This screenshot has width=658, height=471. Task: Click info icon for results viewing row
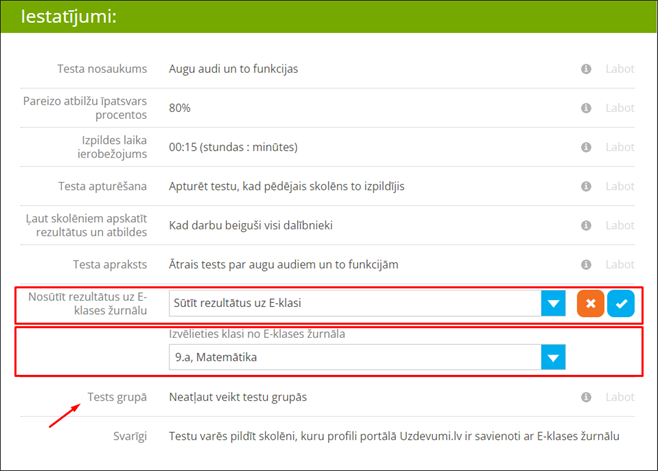point(587,225)
